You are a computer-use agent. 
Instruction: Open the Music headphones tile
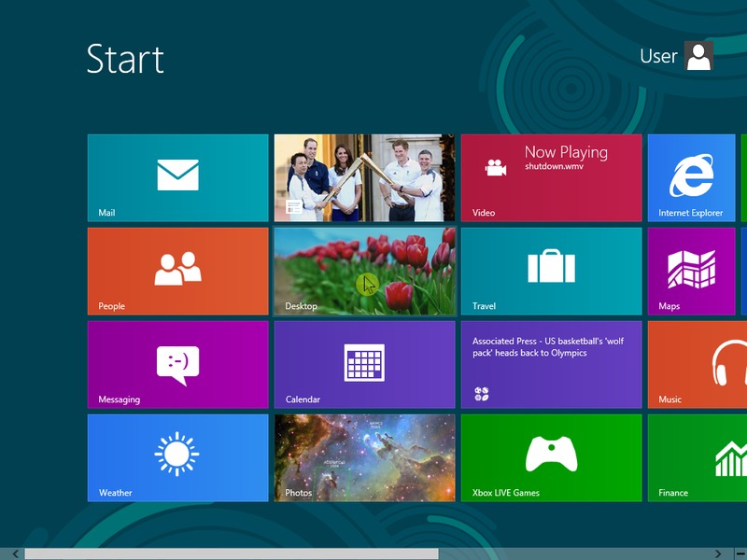(x=697, y=364)
